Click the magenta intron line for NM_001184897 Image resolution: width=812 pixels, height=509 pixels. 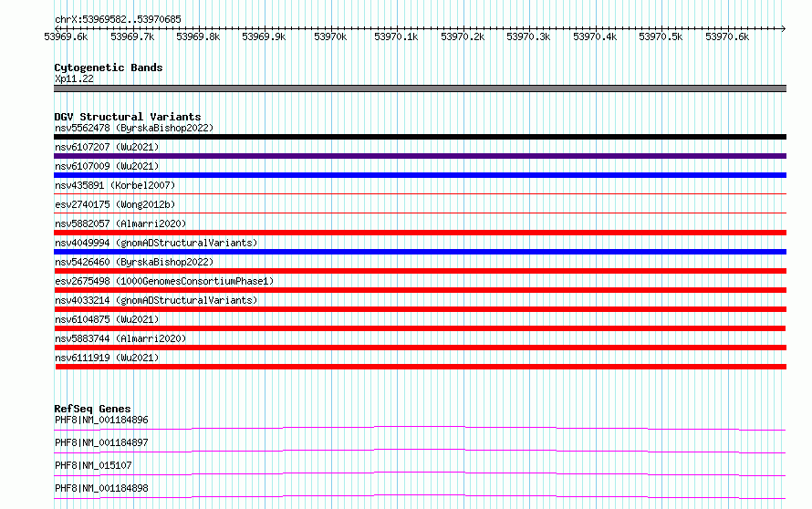click(x=420, y=451)
